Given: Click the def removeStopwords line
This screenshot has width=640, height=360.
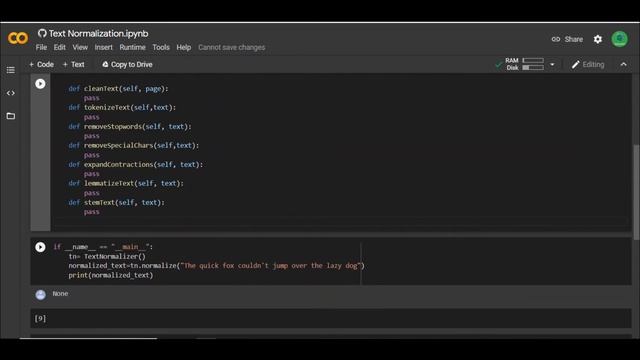Looking at the screenshot, I should tap(130, 127).
